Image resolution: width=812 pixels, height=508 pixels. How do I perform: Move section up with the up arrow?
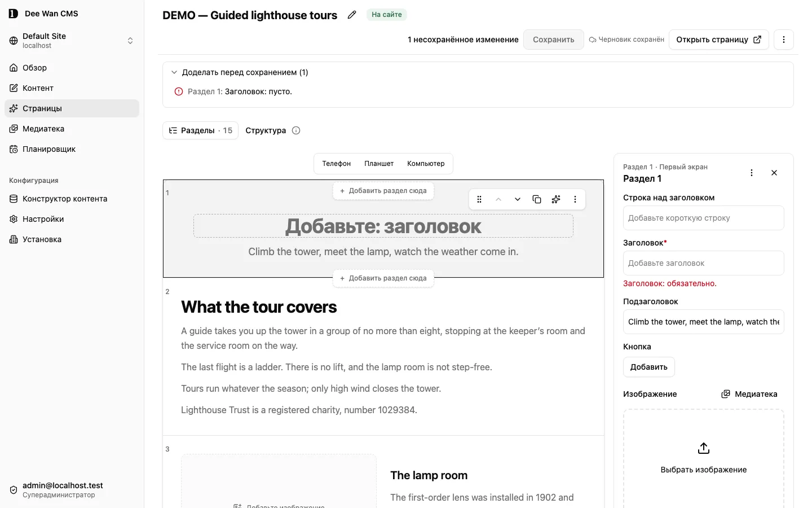pyautogui.click(x=498, y=199)
